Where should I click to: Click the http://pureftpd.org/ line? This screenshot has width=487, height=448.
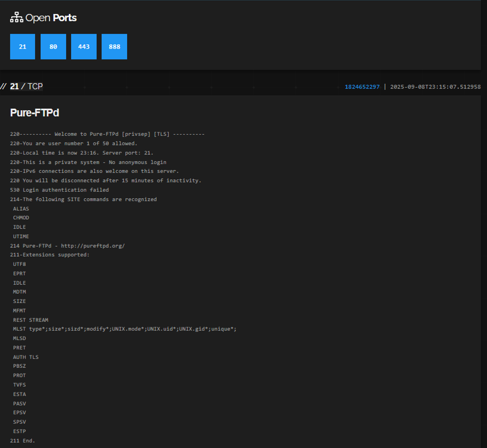[67, 246]
